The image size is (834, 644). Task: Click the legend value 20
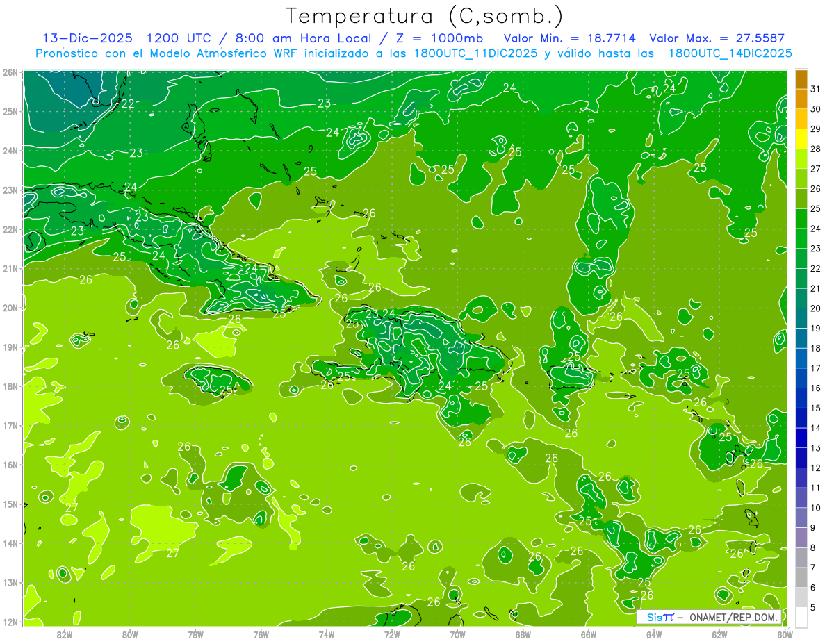tap(816, 308)
